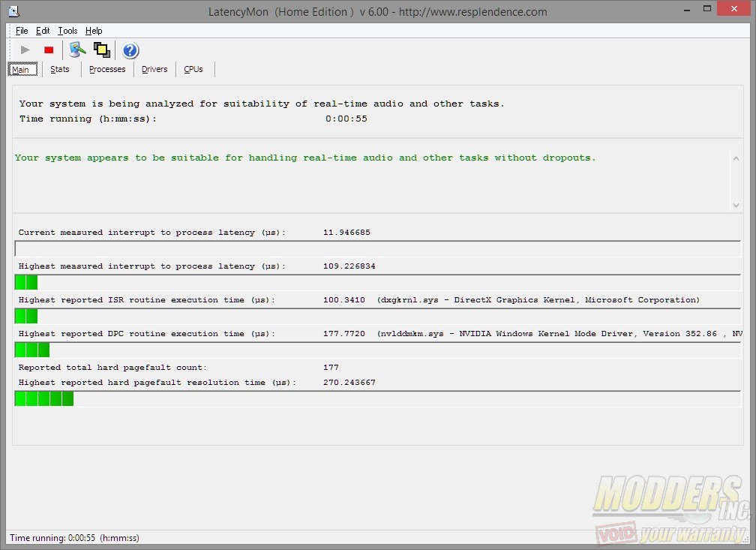Screen dimensions: 756x550
Task: Switch to the Stats tab
Action: pos(60,69)
